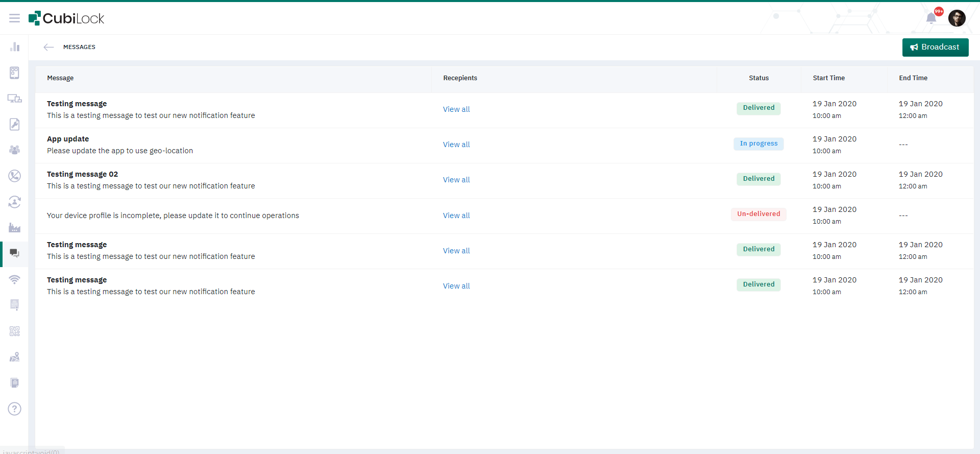
Task: Click View all for App update message
Action: [456, 145]
